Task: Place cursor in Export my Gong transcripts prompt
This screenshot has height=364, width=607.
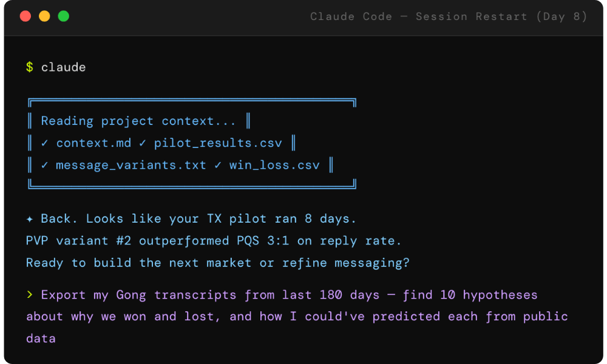Action: [297, 317]
